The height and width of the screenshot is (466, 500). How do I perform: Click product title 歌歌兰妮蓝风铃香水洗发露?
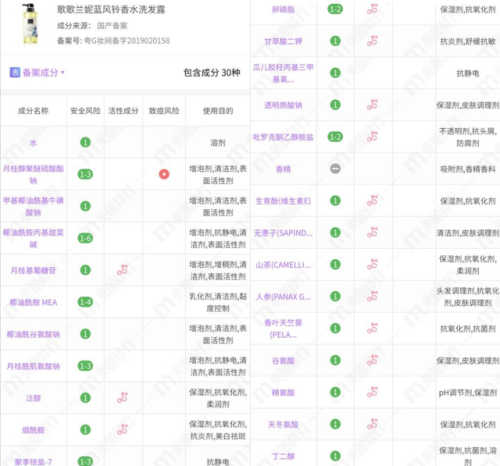pos(111,9)
